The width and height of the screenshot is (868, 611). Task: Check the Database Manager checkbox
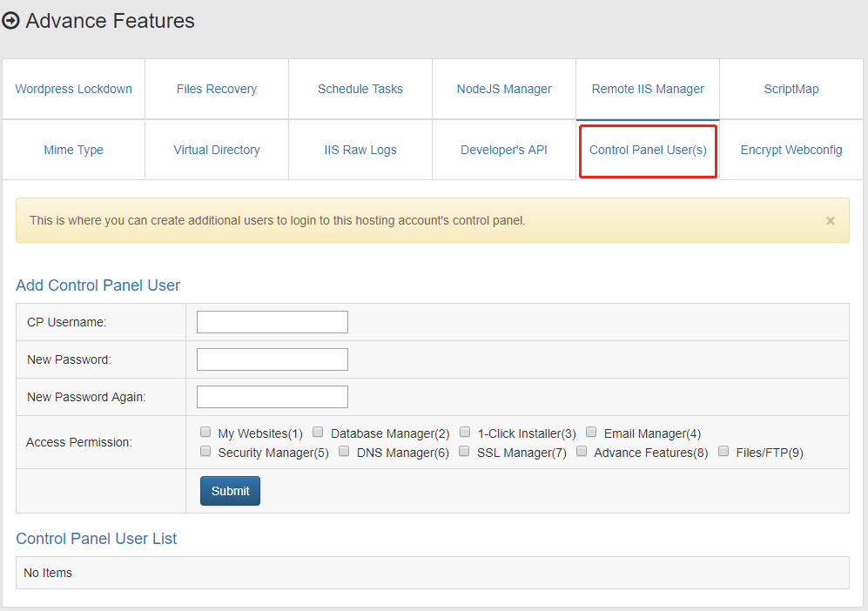[318, 432]
